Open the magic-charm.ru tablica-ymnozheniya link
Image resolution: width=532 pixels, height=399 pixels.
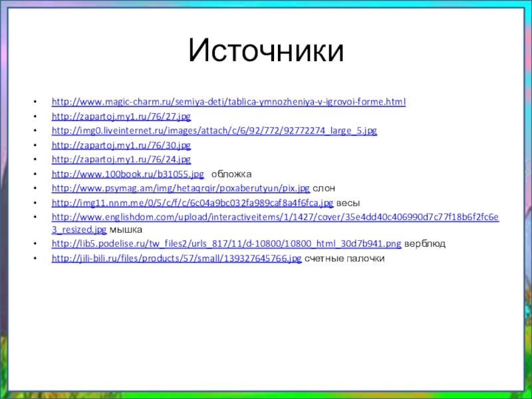coord(229,102)
